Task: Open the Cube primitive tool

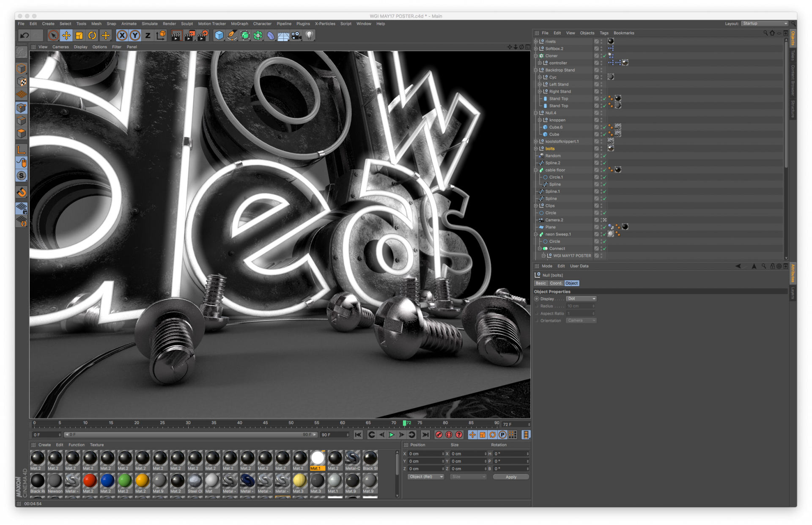Action: (219, 36)
